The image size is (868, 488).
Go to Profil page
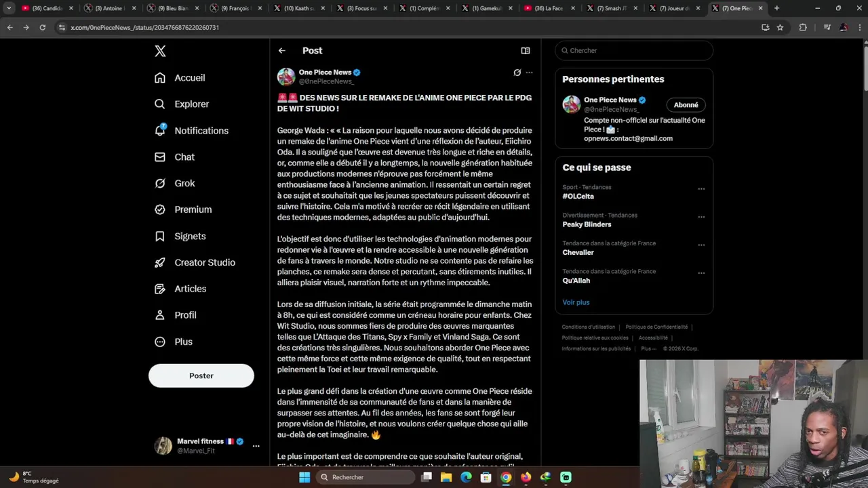[x=175, y=316]
